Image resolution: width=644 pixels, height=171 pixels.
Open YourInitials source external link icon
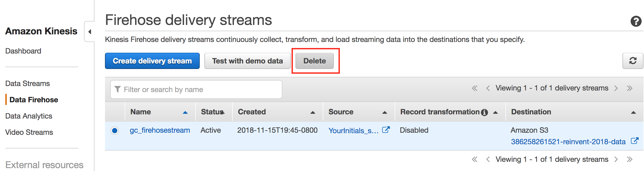click(x=386, y=130)
